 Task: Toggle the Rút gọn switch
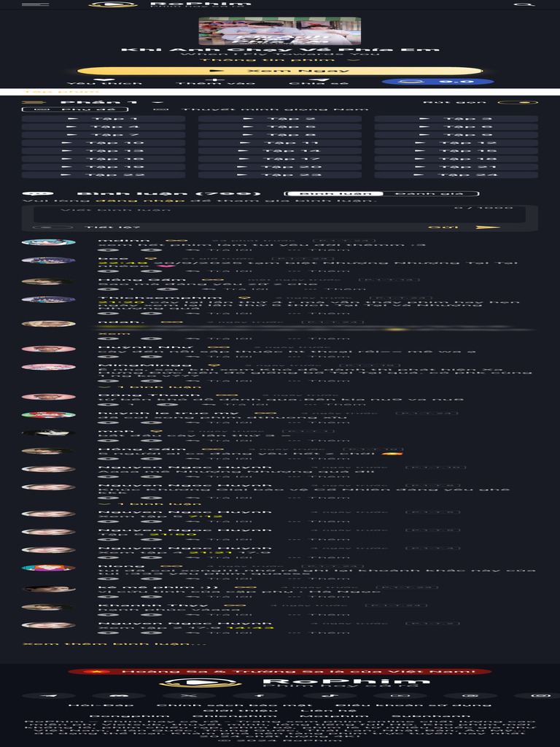[518, 102]
